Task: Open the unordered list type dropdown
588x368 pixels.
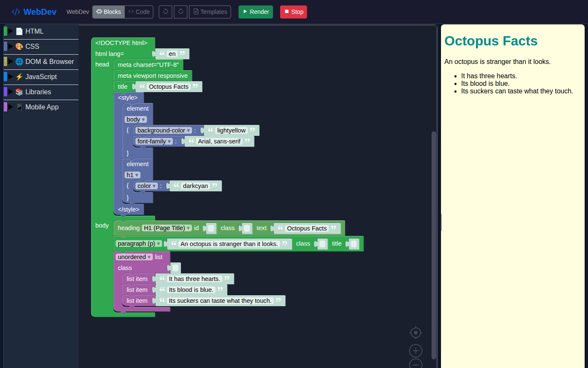Action: [134, 257]
